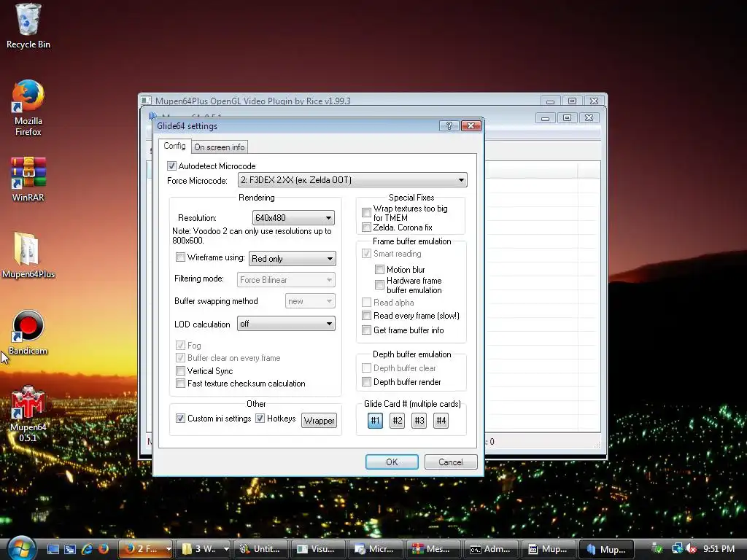Switch to Firefox taskbar group
Image resolution: width=747 pixels, height=560 pixels.
pos(142,549)
